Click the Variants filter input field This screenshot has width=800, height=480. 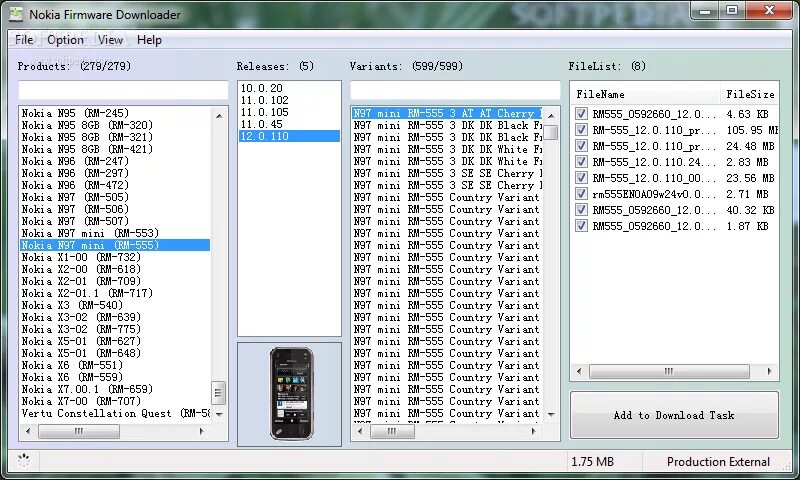click(455, 90)
